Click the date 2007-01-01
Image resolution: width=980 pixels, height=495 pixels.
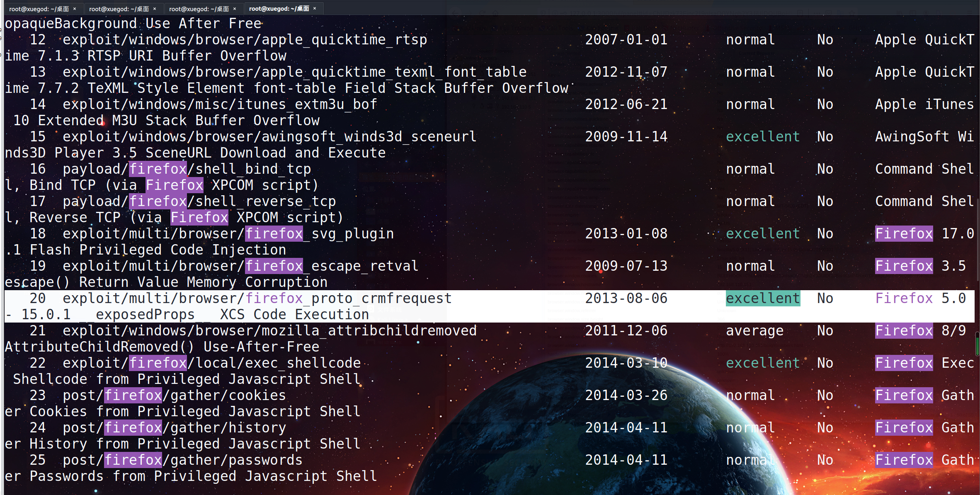(626, 40)
